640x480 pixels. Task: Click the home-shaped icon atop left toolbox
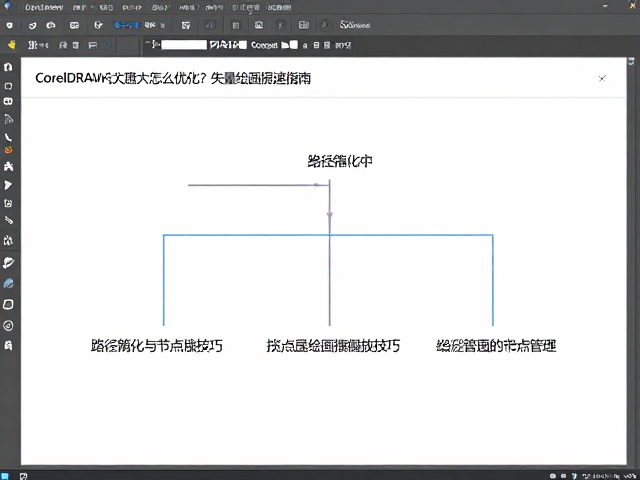[8, 67]
